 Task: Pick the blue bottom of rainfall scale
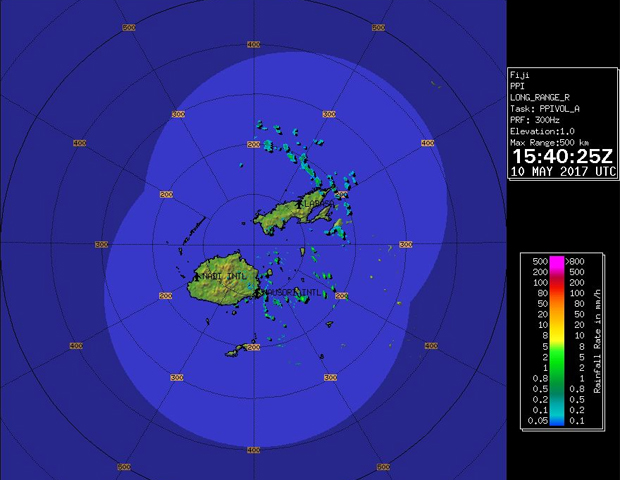pyautogui.click(x=558, y=421)
